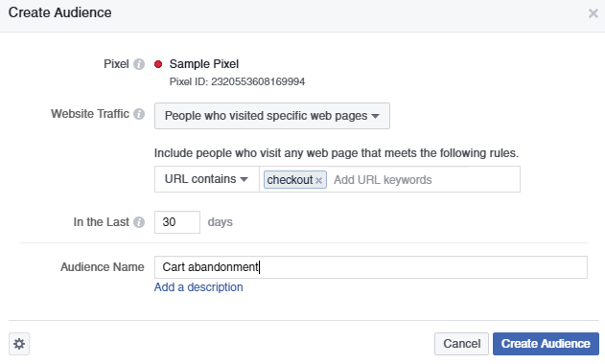Click the Cancel button
605x364 pixels.
click(461, 344)
